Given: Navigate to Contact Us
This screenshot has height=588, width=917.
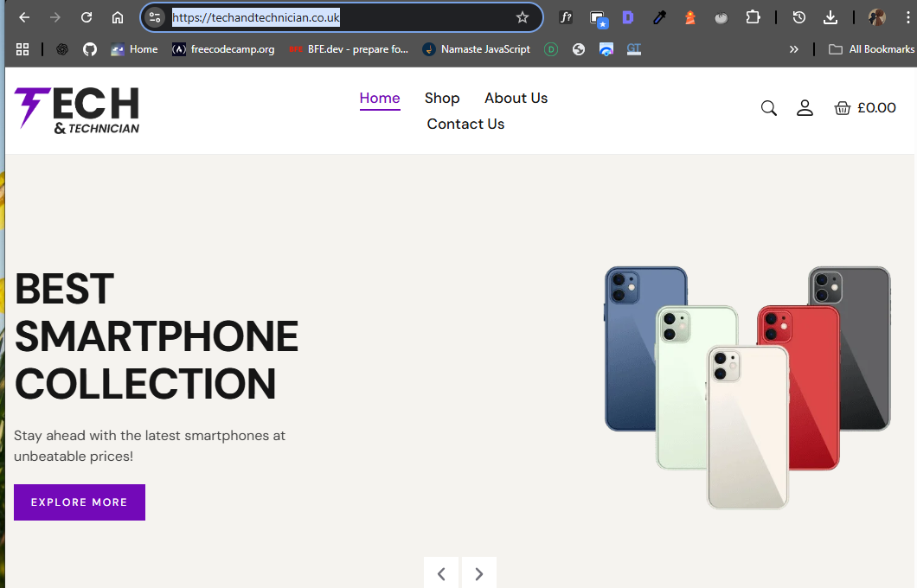Looking at the screenshot, I should click(465, 124).
